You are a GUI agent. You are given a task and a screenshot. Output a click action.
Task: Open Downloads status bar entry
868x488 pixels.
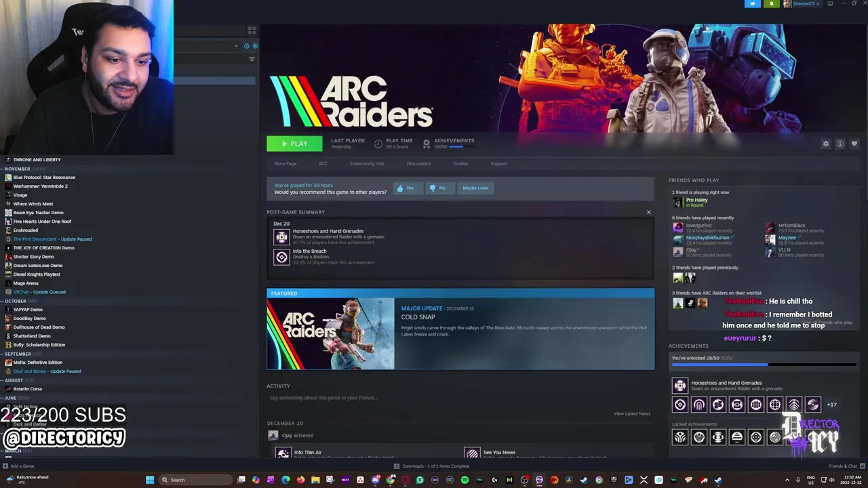(x=431, y=466)
